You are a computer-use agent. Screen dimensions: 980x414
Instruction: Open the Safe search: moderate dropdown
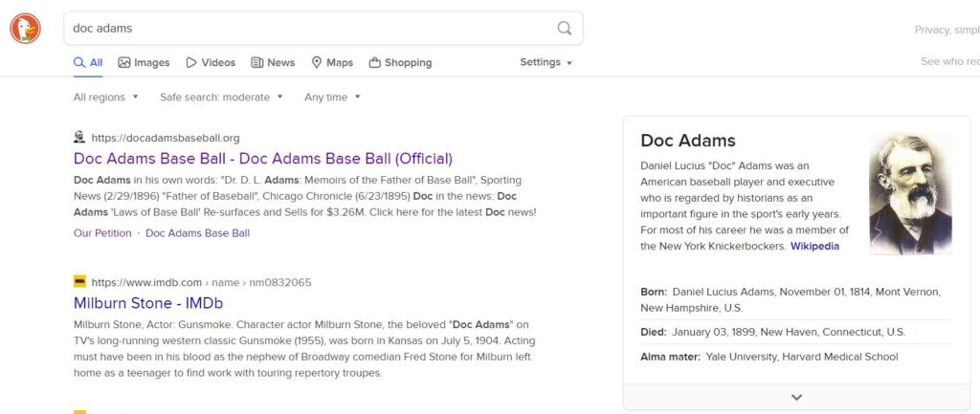[x=221, y=97]
